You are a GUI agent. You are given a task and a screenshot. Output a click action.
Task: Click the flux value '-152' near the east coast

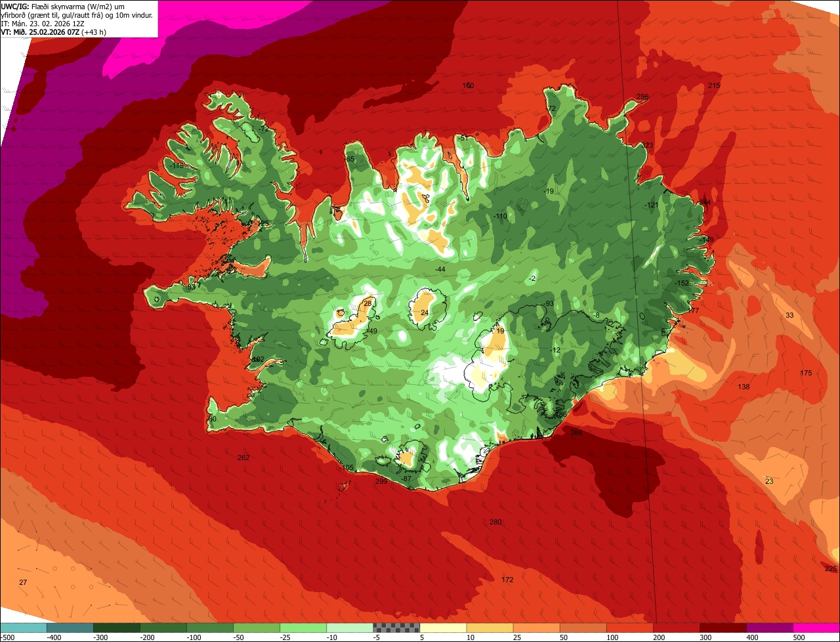tap(682, 283)
